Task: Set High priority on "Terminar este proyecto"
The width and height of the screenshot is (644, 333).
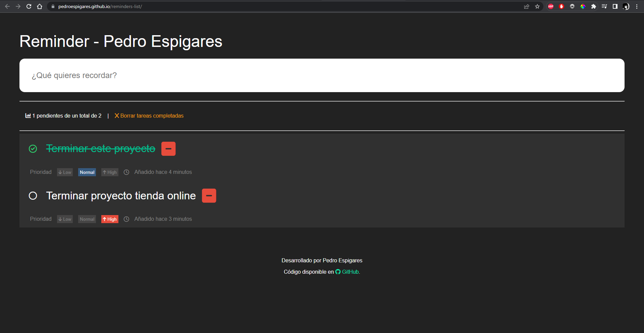Action: point(109,172)
